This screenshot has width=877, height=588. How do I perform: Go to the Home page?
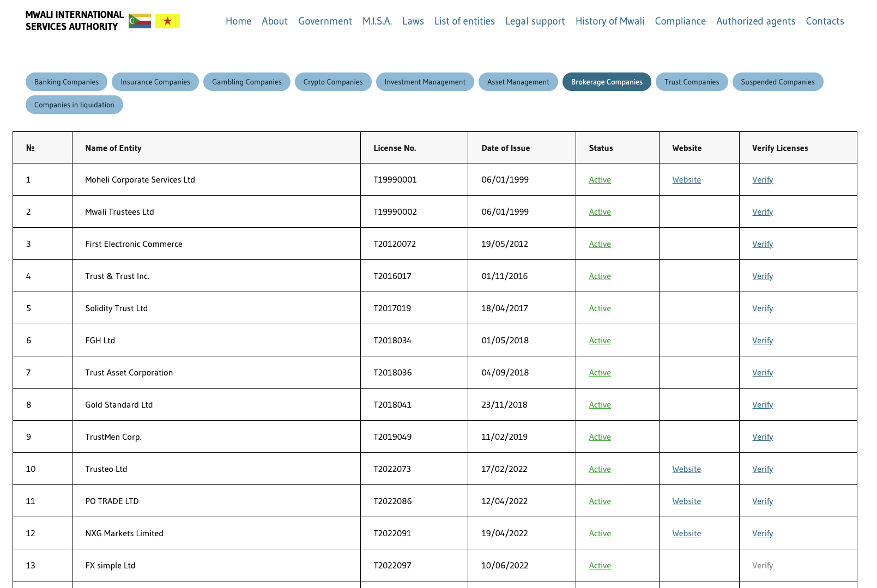[239, 21]
